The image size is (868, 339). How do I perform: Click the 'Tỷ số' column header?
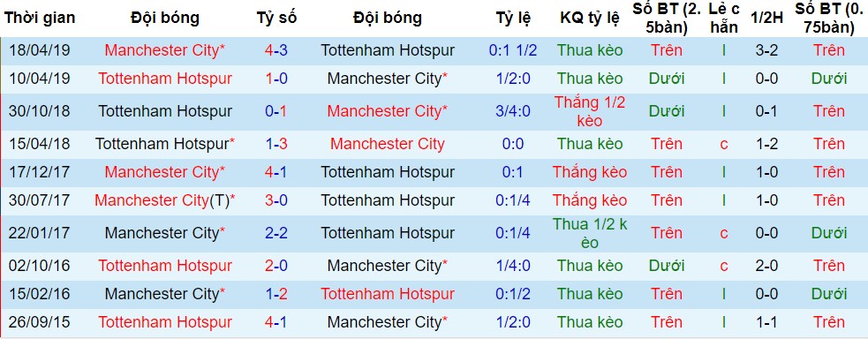pos(276,18)
